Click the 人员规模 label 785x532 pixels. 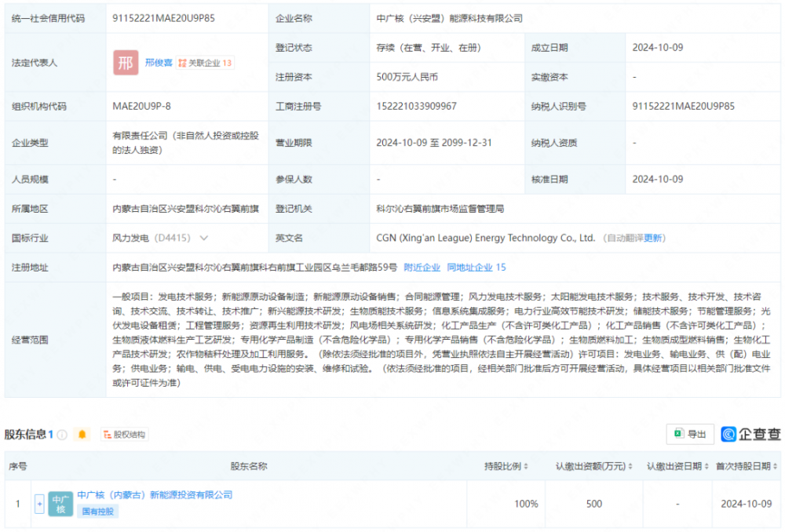pos(30,179)
